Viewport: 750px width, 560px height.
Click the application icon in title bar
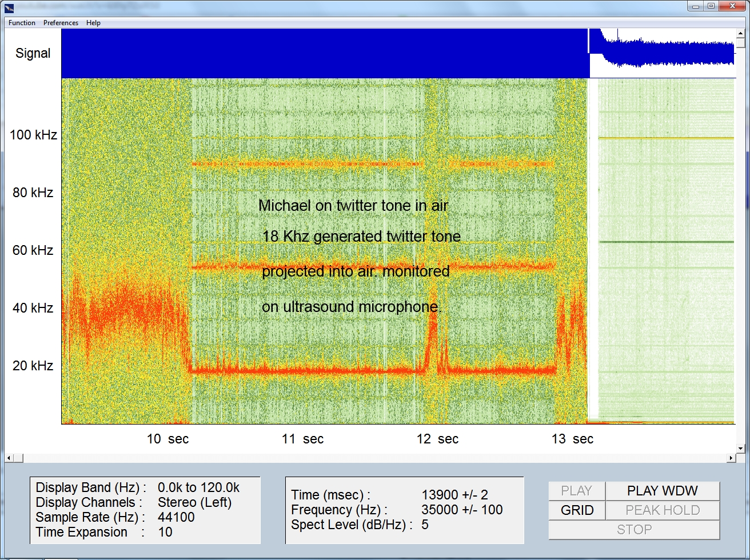coord(9,7)
